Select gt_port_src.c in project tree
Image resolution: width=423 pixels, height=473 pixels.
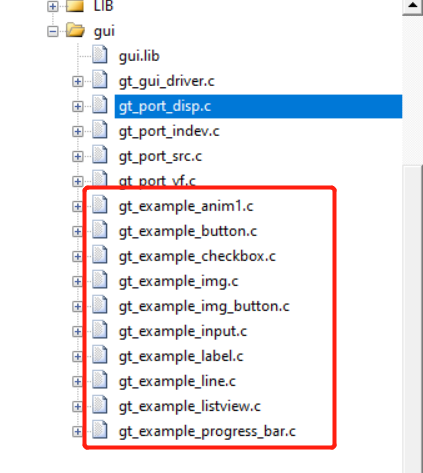coord(160,157)
